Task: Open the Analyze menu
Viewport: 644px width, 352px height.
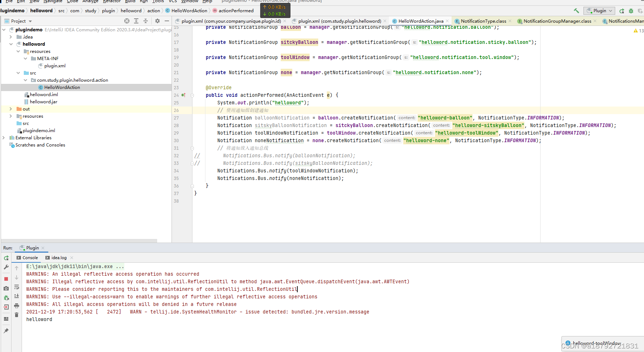Action: click(90, 1)
